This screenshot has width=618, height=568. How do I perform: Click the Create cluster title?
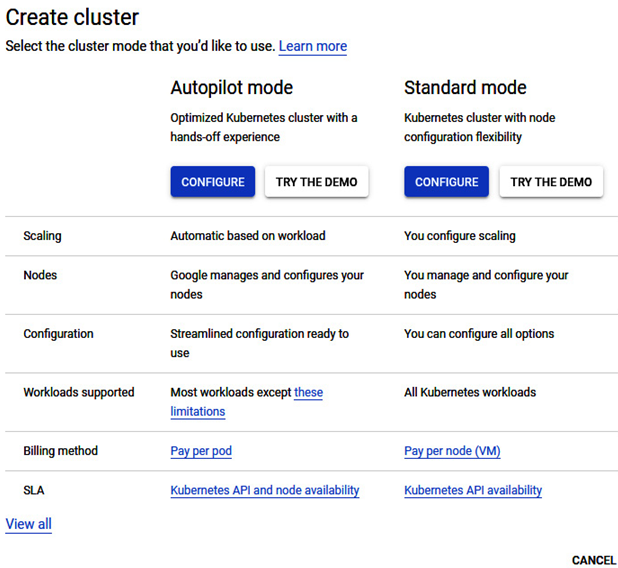72,17
